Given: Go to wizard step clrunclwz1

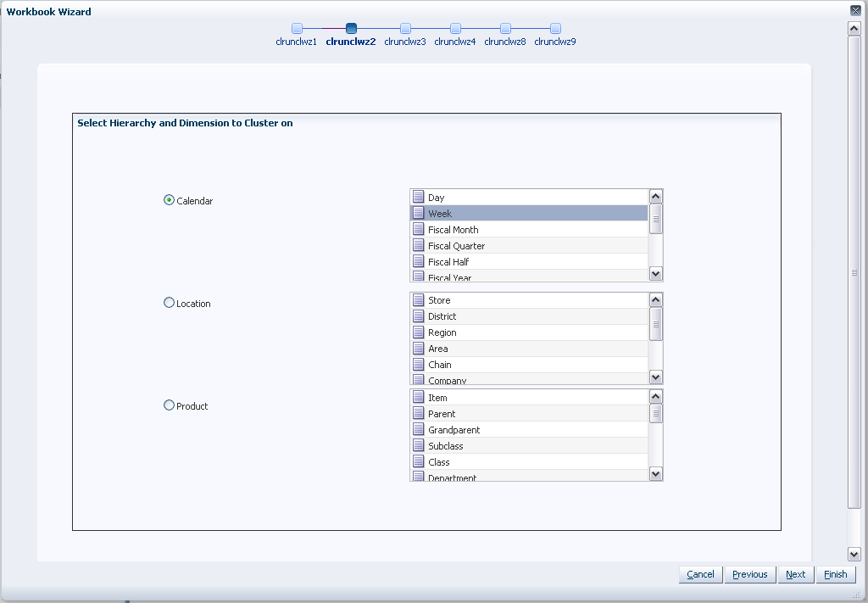Looking at the screenshot, I should (x=297, y=29).
